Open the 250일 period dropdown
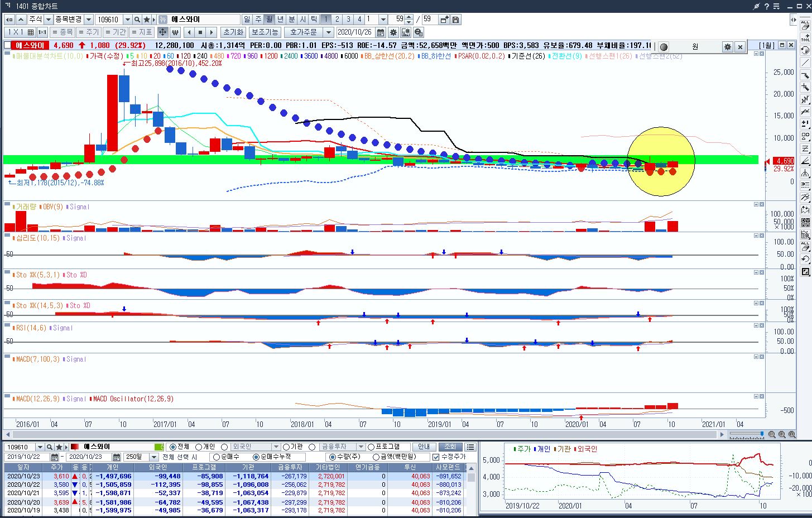 click(x=154, y=457)
